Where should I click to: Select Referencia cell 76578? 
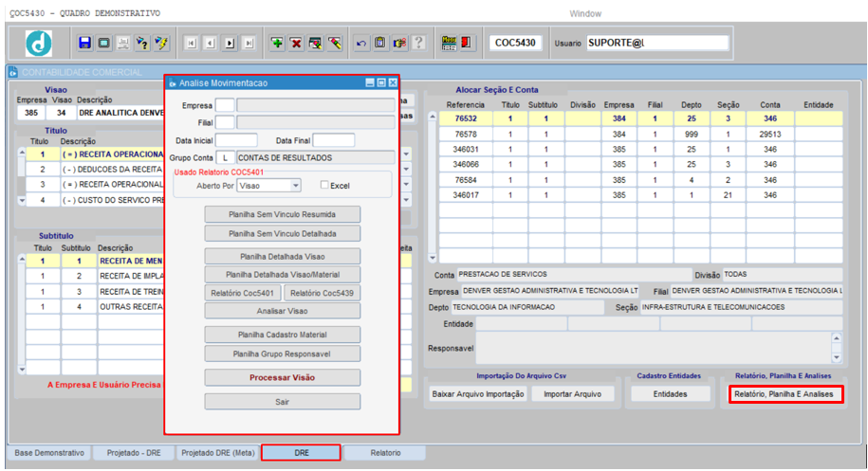click(466, 134)
